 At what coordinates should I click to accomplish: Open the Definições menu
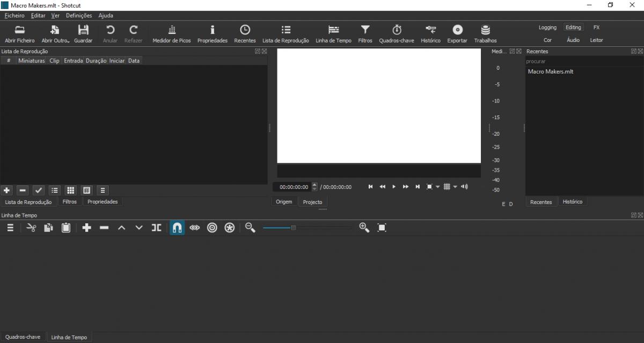[79, 16]
